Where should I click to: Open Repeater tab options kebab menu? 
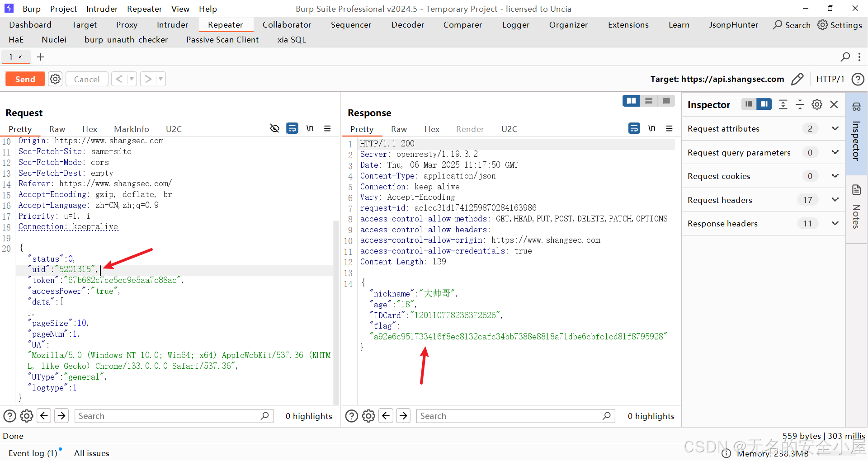[x=859, y=57]
